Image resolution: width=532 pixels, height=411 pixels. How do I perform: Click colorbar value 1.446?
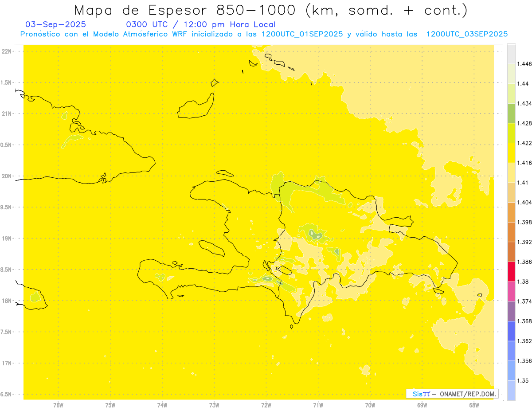coord(524,64)
